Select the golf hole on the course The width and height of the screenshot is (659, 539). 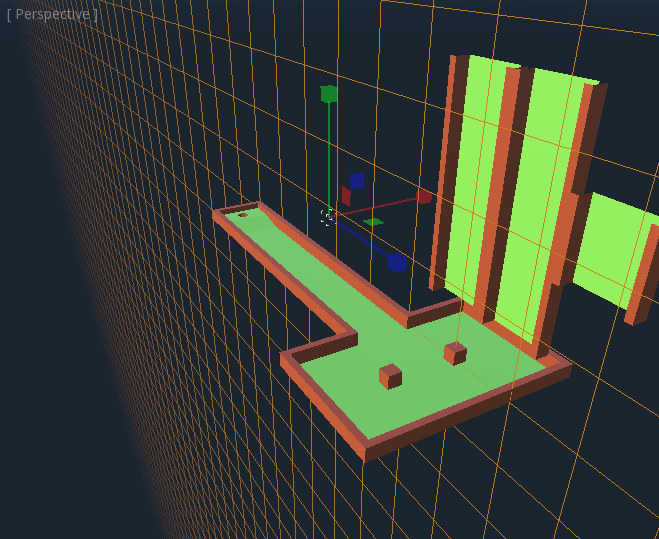[242, 214]
